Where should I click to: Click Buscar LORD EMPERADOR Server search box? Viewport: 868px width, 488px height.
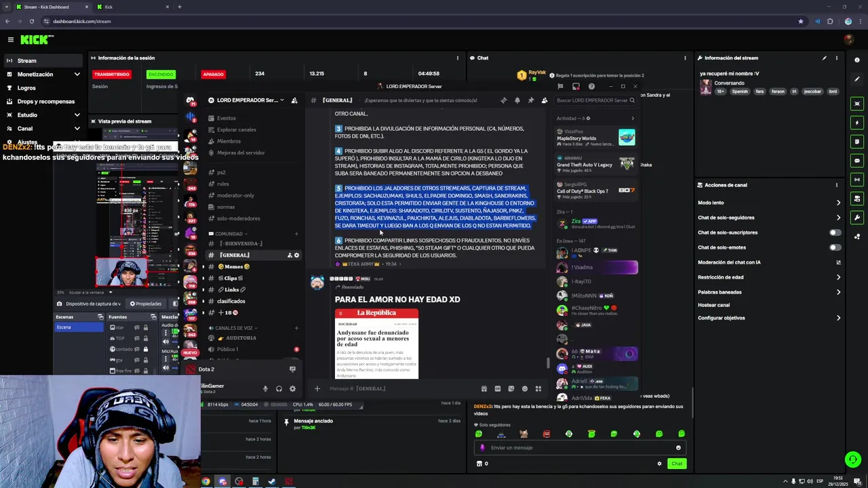coord(595,100)
